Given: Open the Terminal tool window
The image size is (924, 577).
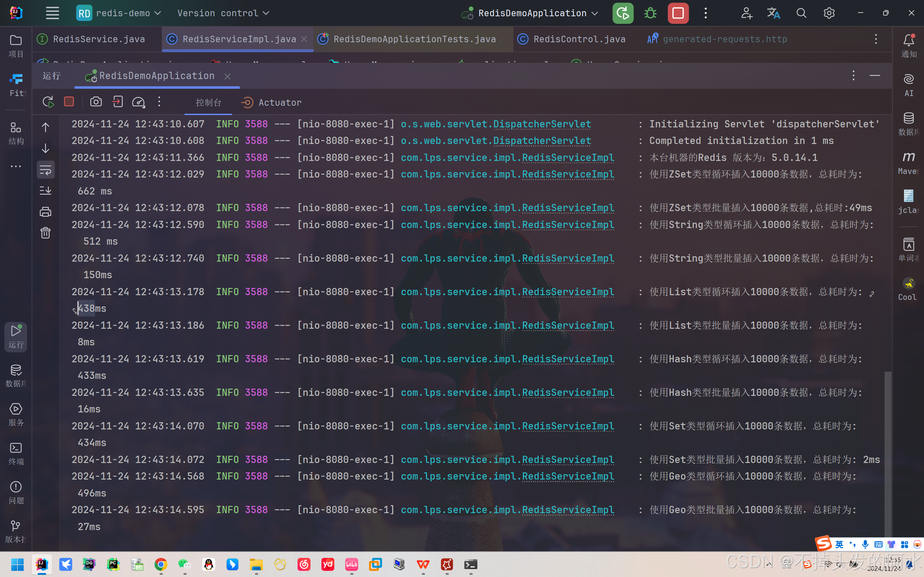Looking at the screenshot, I should click(16, 453).
